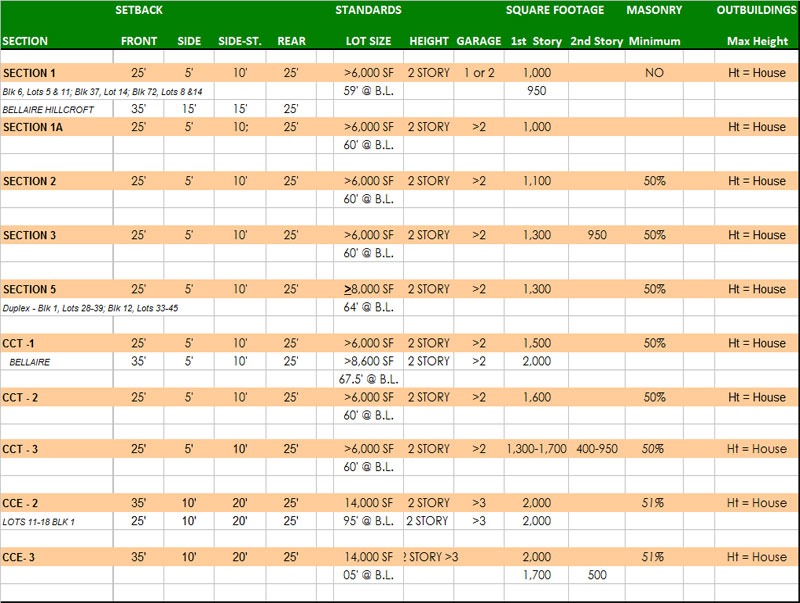This screenshot has width=800, height=603.
Task: Click the Blk 6, Lots 5 & 11 note
Action: pyautogui.click(x=102, y=92)
